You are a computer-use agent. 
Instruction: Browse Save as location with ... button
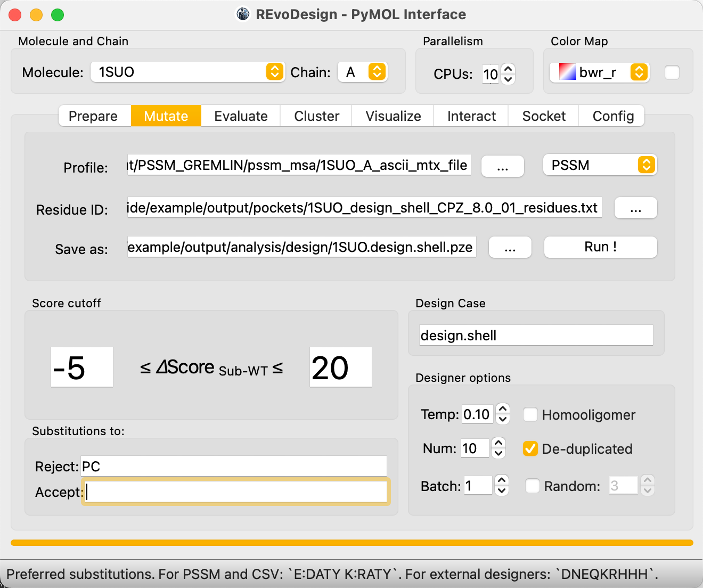pos(510,248)
